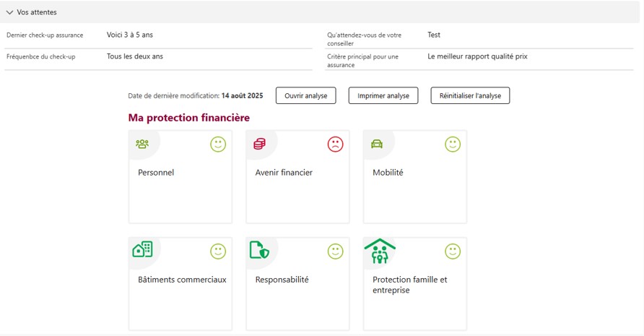Select the Tous les deux ans value
Image resolution: width=644 pixels, height=336 pixels.
(x=135, y=56)
